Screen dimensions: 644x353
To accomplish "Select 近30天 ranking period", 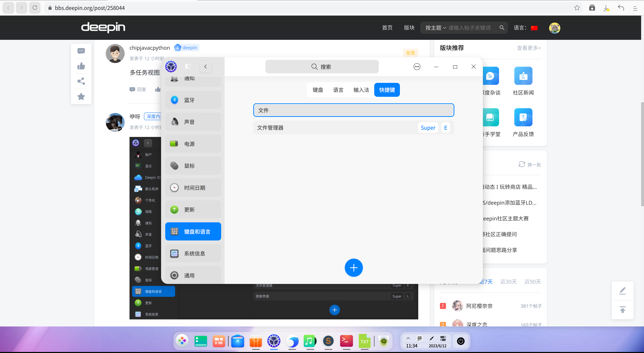I will pyautogui.click(x=508, y=282).
